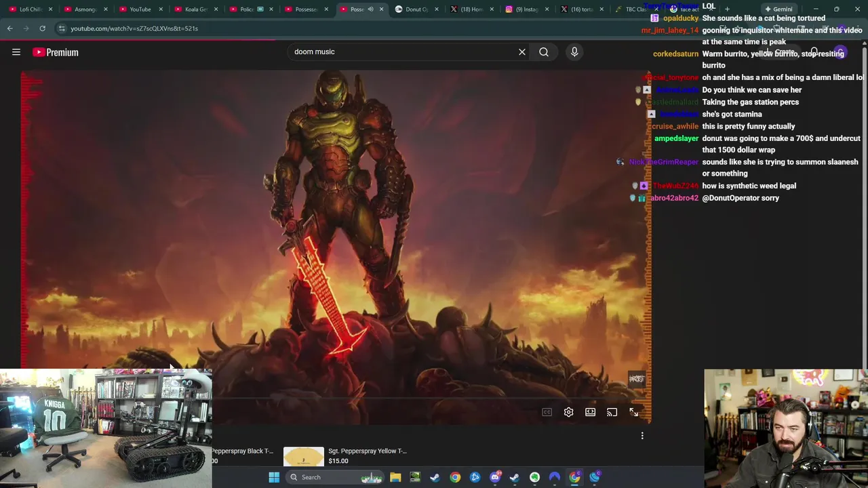Open the green elephant app in taskbar
The image size is (868, 488).
click(x=535, y=477)
